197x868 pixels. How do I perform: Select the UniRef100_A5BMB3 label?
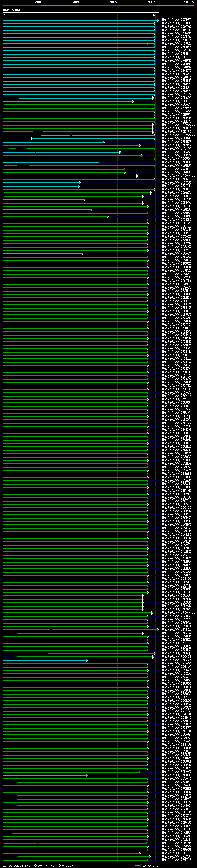point(176,162)
